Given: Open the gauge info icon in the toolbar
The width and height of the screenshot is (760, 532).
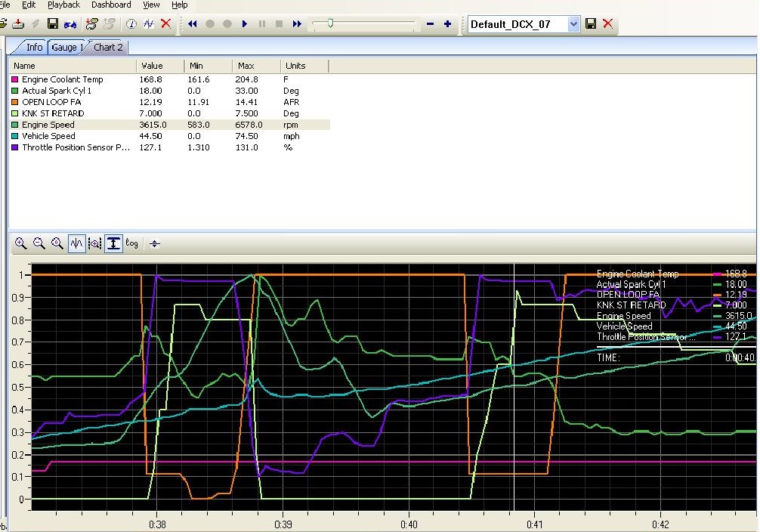Looking at the screenshot, I should pyautogui.click(x=131, y=23).
